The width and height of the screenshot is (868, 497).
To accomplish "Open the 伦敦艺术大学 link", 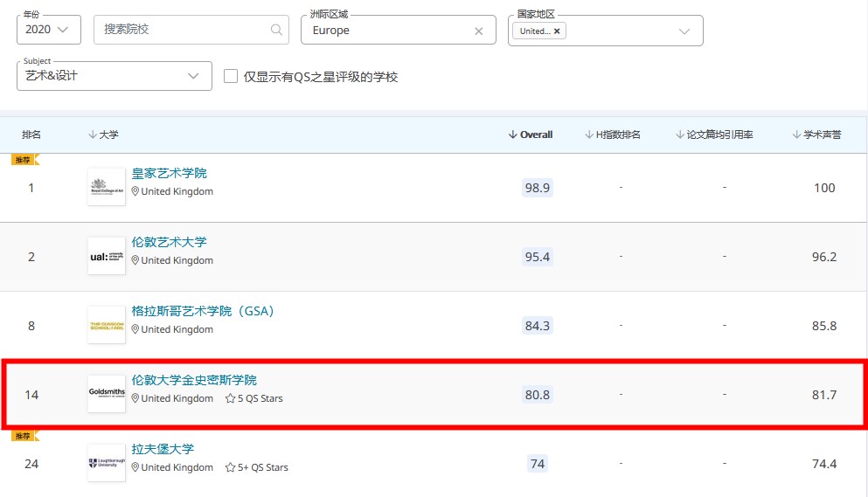I will [169, 242].
